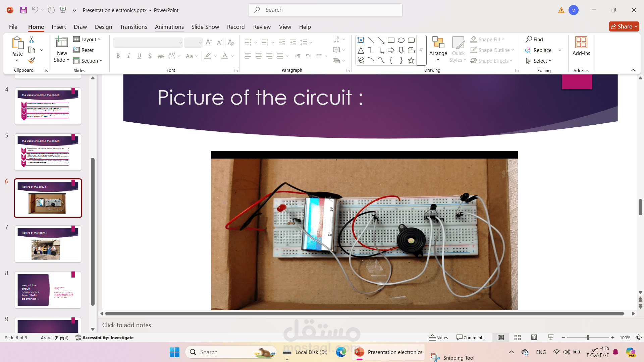Start Slide Show from status bar
The height and width of the screenshot is (362, 644).
pyautogui.click(x=551, y=338)
